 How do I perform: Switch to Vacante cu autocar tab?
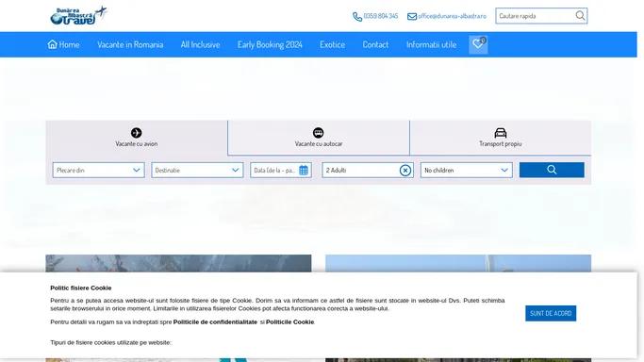(319, 138)
